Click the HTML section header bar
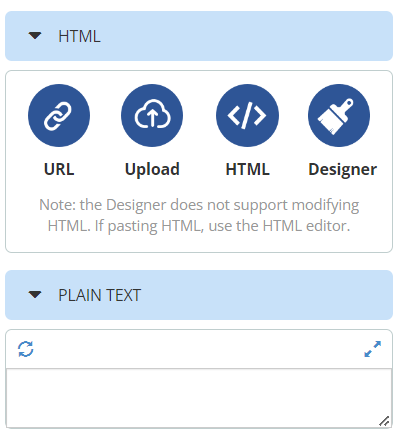 pyautogui.click(x=199, y=36)
